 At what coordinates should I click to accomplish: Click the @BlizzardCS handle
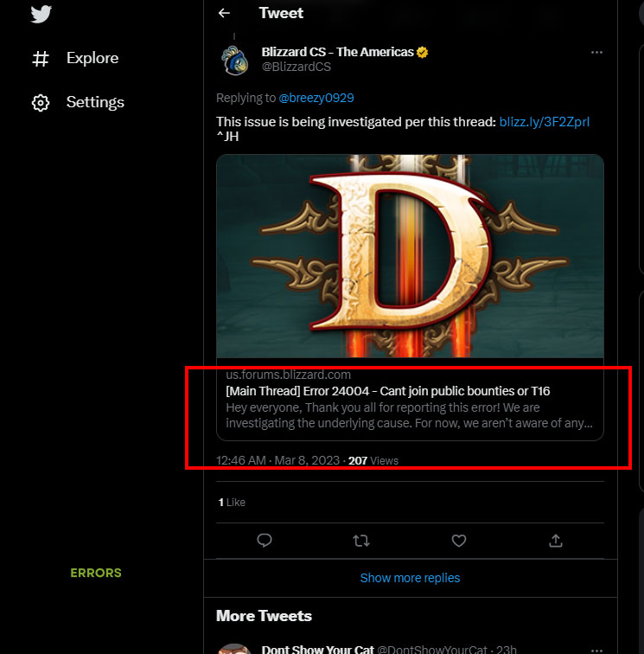296,67
